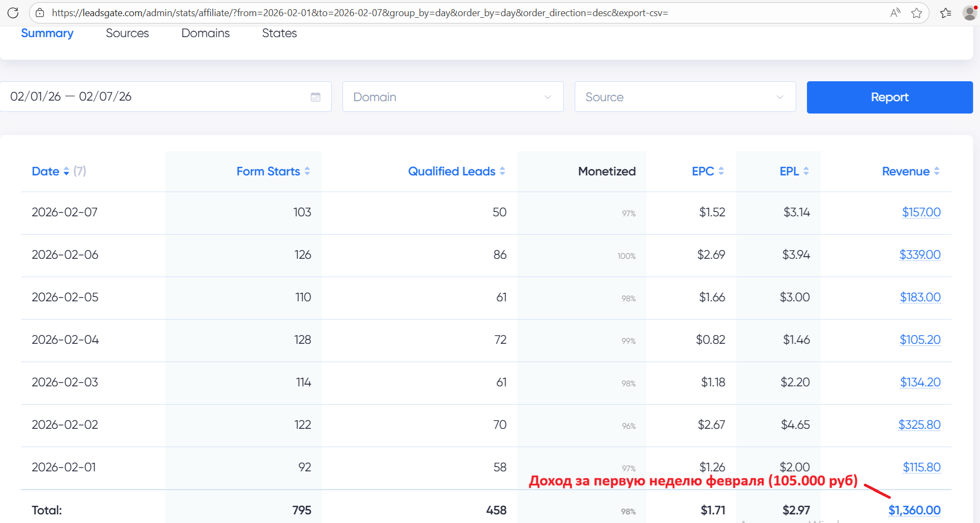Open the $339.00 revenue link

click(920, 255)
